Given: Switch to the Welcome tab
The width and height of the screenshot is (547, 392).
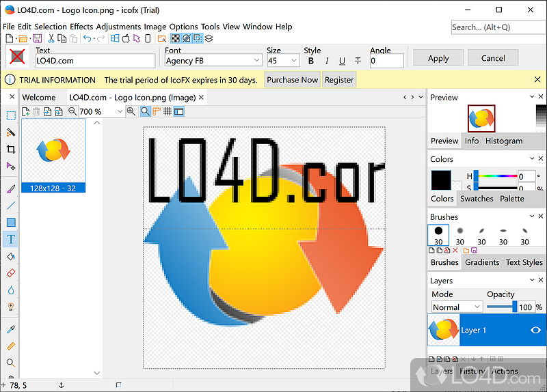Looking at the screenshot, I should click(x=39, y=98).
